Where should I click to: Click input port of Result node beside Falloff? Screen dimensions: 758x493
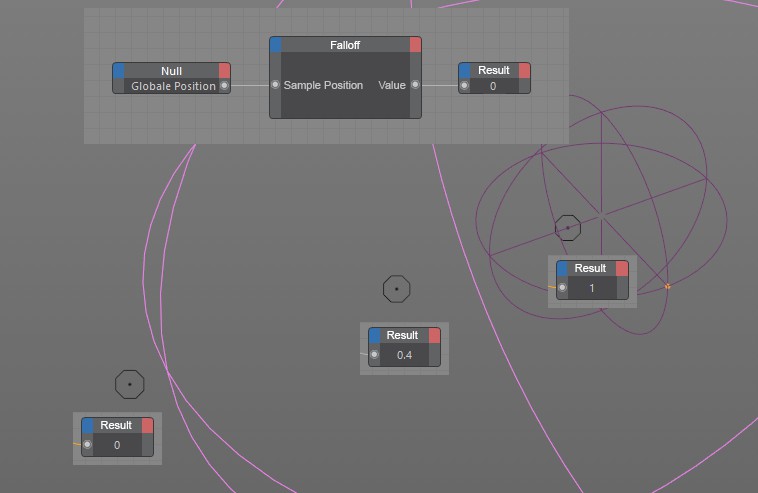[465, 86]
